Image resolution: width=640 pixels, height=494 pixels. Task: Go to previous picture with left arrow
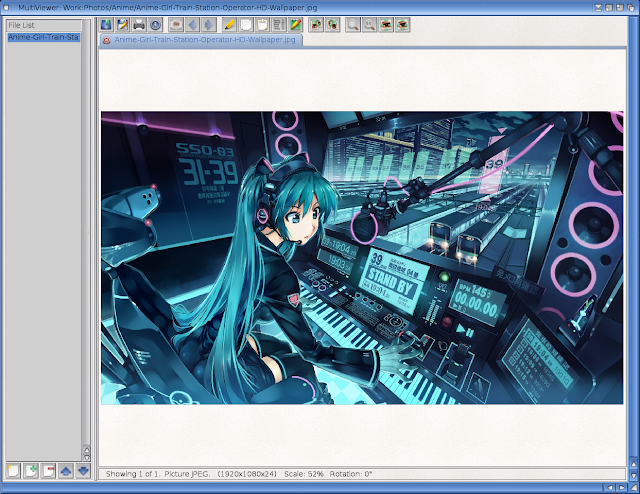193,25
